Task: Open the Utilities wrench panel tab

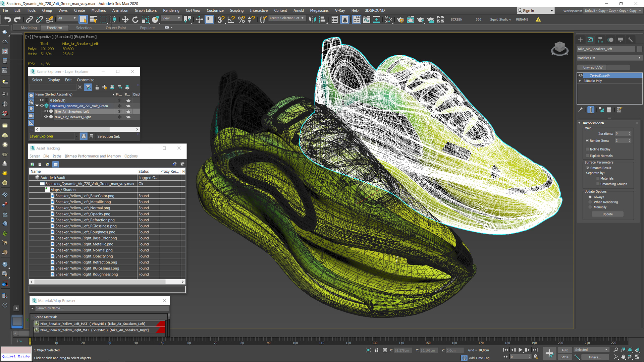Action: [x=631, y=40]
